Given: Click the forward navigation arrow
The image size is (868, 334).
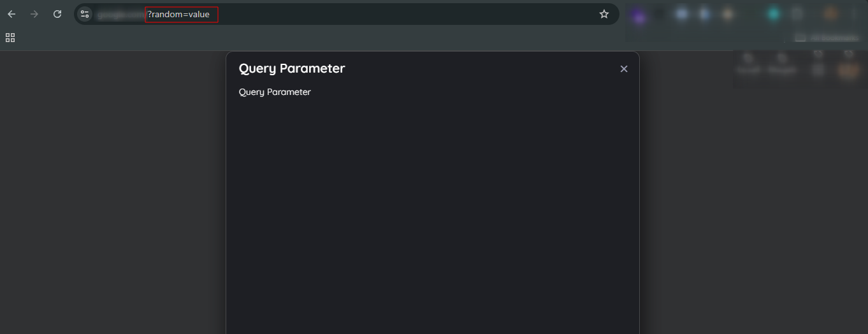Looking at the screenshot, I should tap(34, 14).
